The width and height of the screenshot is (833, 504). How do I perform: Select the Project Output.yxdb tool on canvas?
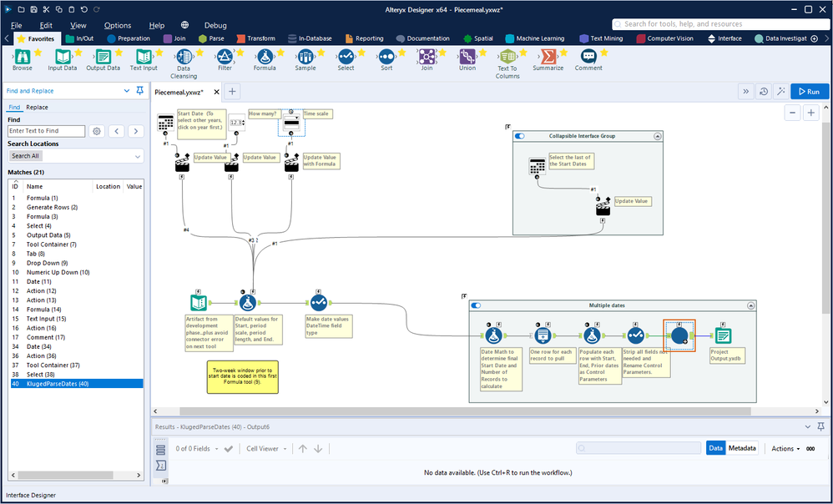click(723, 335)
